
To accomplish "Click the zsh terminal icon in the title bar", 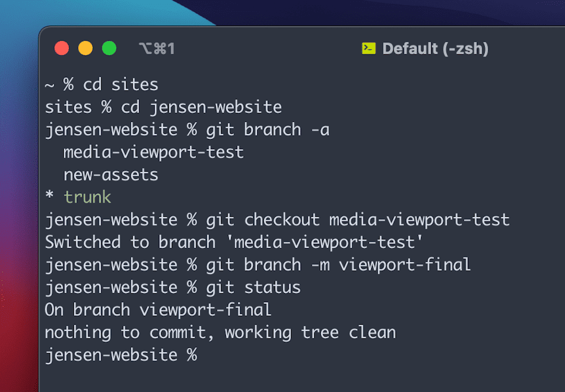I will click(368, 49).
